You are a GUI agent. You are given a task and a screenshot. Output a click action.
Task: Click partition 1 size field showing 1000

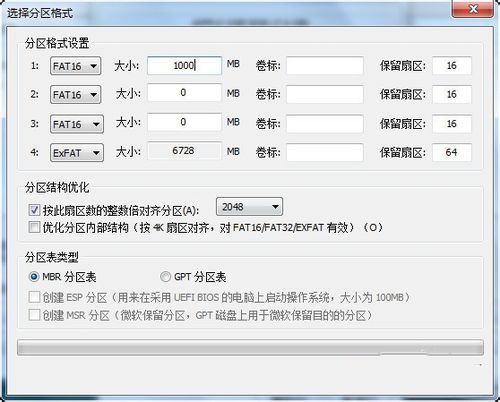(184, 65)
